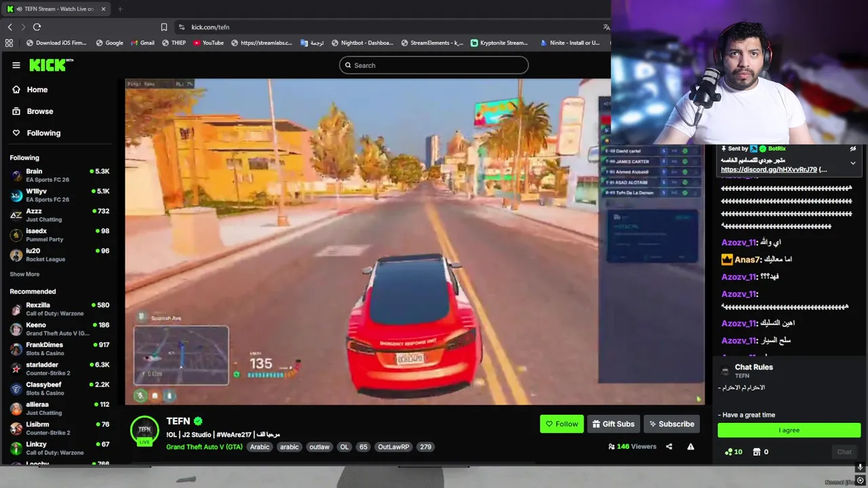Click the TEFN live avatar
Image resolution: width=868 pixels, height=488 pixels.
pos(144,430)
